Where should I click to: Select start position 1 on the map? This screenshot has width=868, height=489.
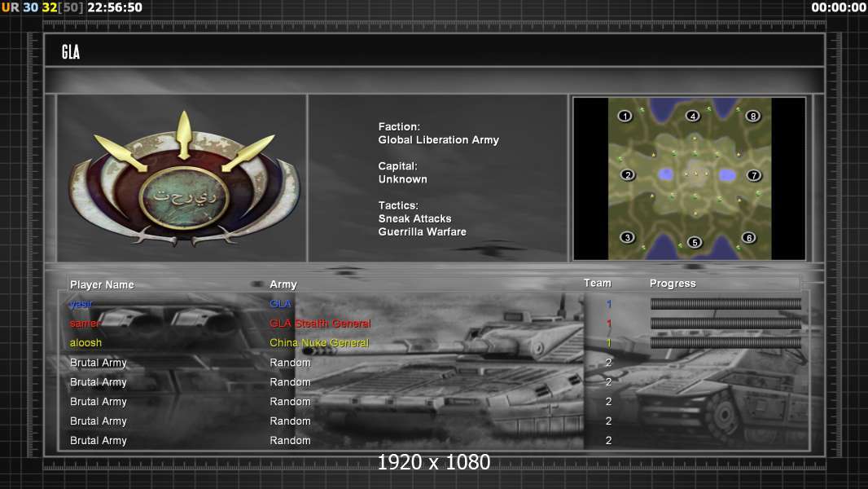click(625, 116)
